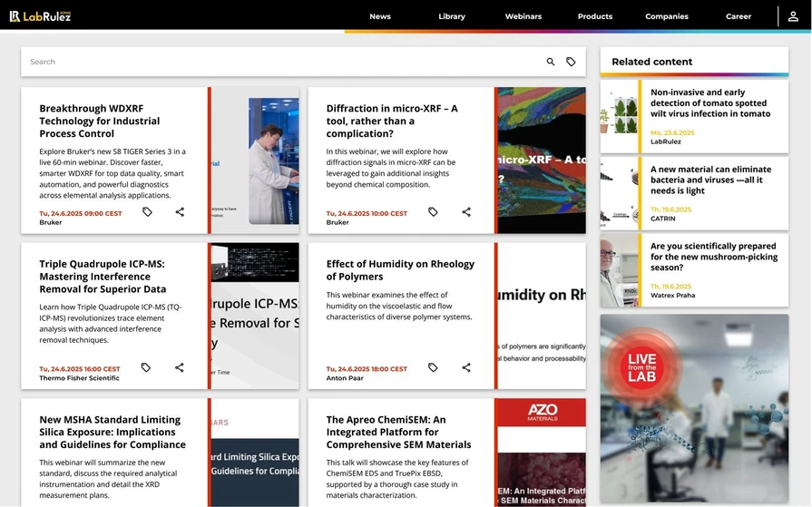The image size is (812, 507).
Task: Click Breakthrough WDXRF webinar thumbnail image
Action: 255,161
